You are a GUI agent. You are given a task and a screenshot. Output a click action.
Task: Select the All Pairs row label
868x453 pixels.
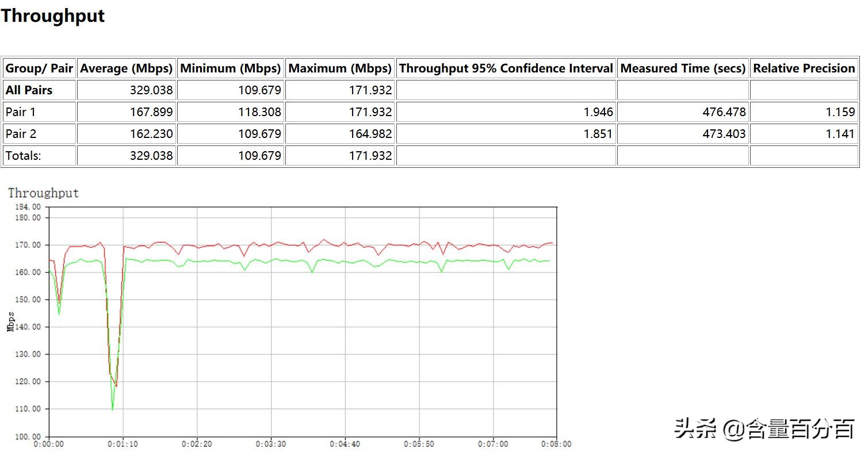click(29, 90)
